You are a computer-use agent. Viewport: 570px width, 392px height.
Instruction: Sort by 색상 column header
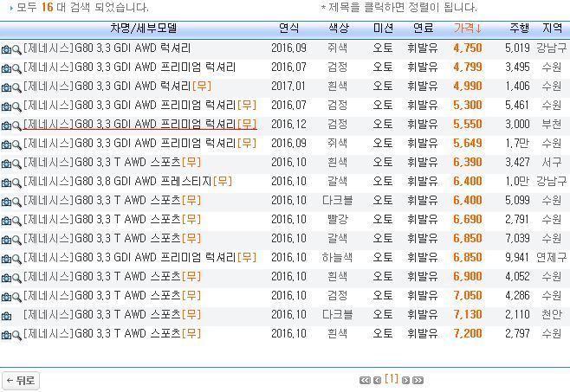339,29
